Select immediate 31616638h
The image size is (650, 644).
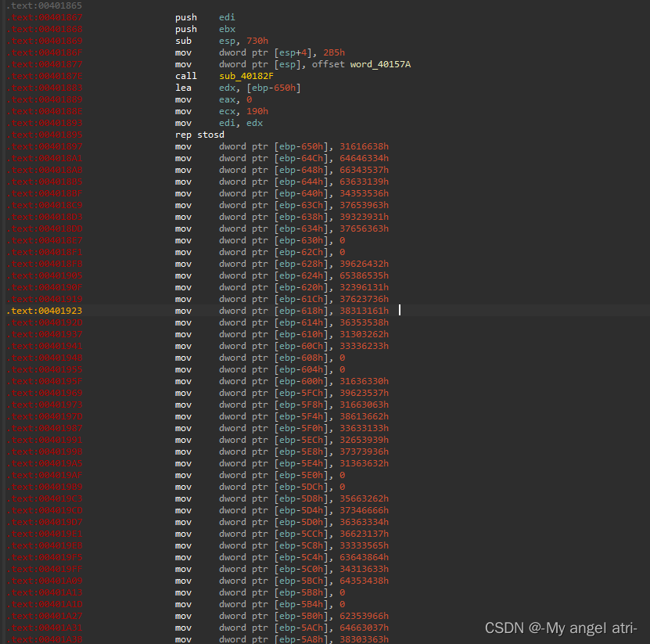365,147
